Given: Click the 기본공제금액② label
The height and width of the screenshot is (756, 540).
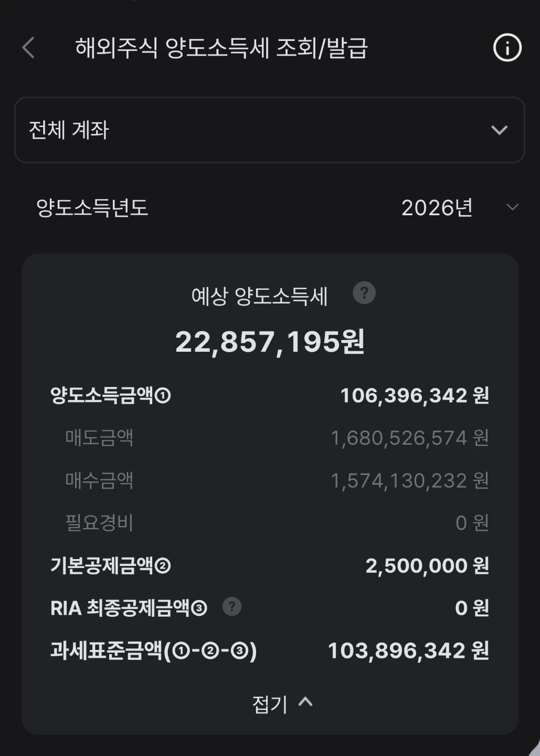Looking at the screenshot, I should point(111,565).
